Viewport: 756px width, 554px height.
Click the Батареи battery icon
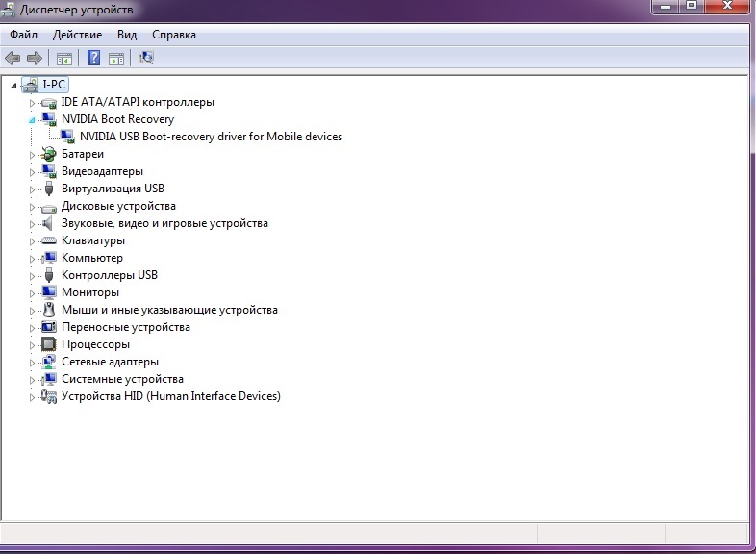49,154
